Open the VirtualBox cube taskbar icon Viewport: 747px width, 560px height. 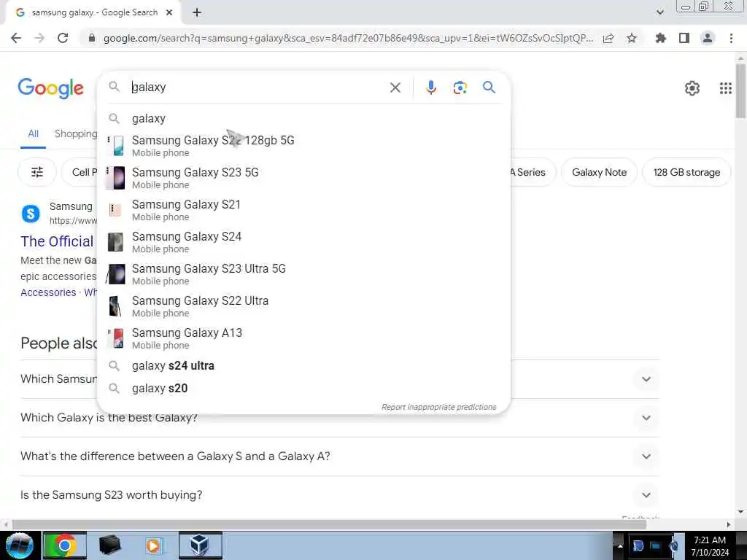pyautogui.click(x=200, y=545)
